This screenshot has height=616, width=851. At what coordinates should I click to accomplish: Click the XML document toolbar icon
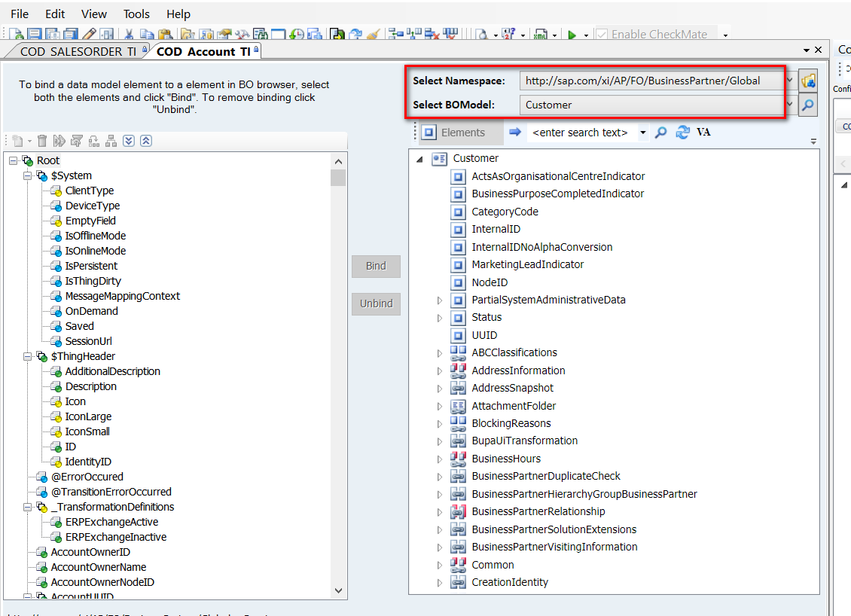pyautogui.click(x=540, y=34)
